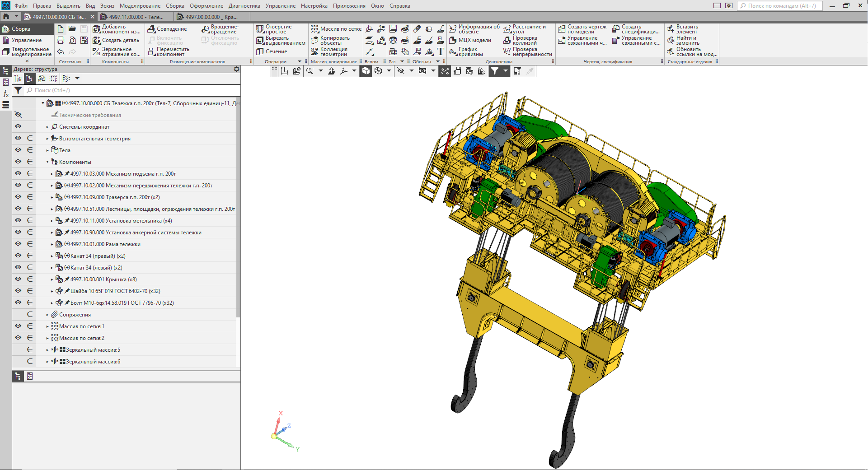The image size is (868, 470).
Task: Click the Text annotation 'T' icon
Action: click(x=441, y=51)
